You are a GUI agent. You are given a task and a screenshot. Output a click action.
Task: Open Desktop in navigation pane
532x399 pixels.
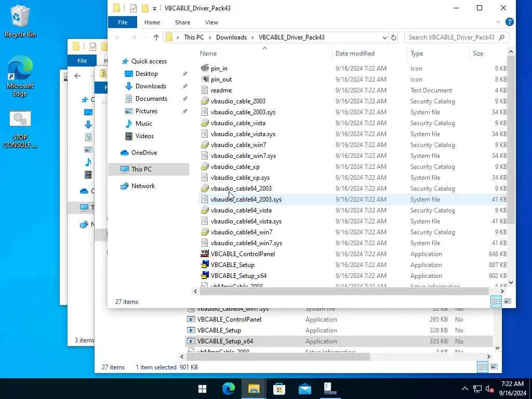point(147,74)
